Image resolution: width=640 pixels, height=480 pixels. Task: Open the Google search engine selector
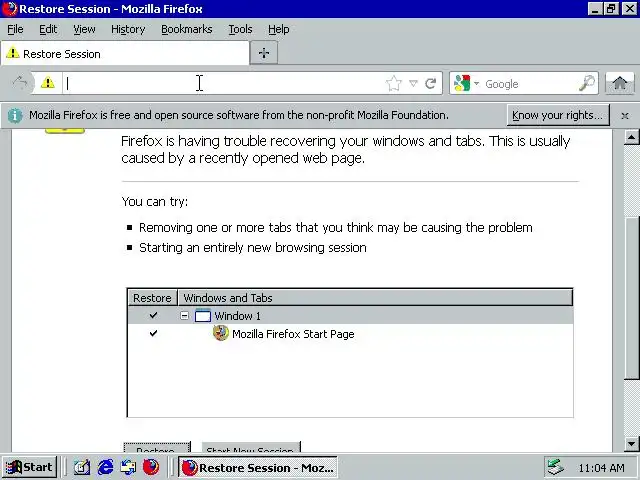tap(466, 84)
